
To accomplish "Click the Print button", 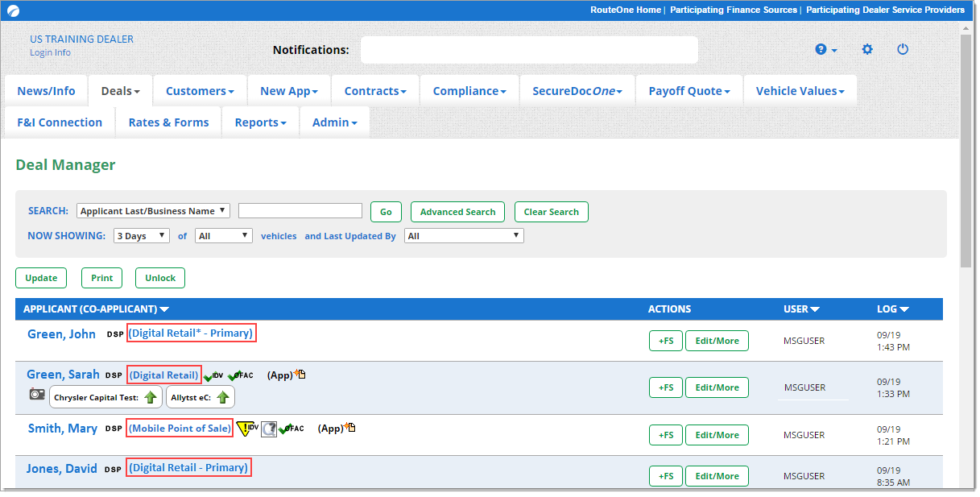I will click(x=102, y=278).
